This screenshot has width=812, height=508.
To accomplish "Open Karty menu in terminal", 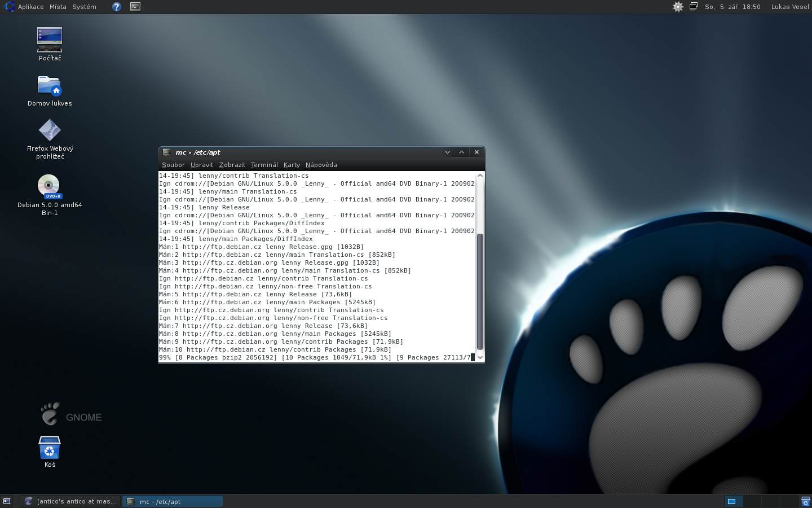I will coord(292,165).
